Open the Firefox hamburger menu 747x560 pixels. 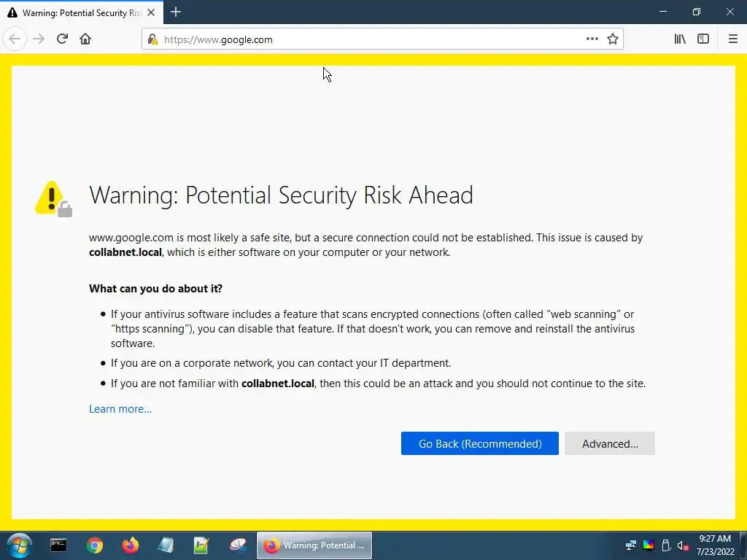point(732,39)
